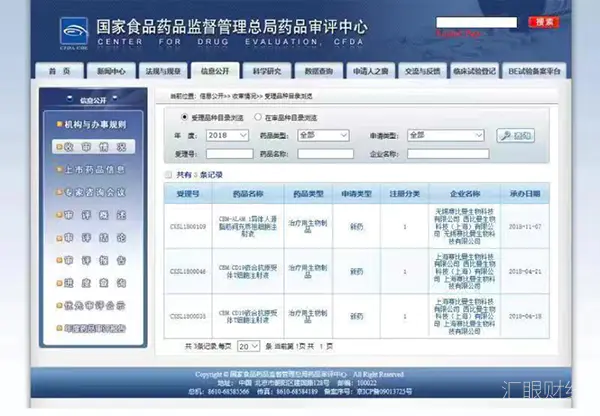Click 信息公开 in the breadcrumb
This screenshot has width=600, height=416.
click(211, 96)
